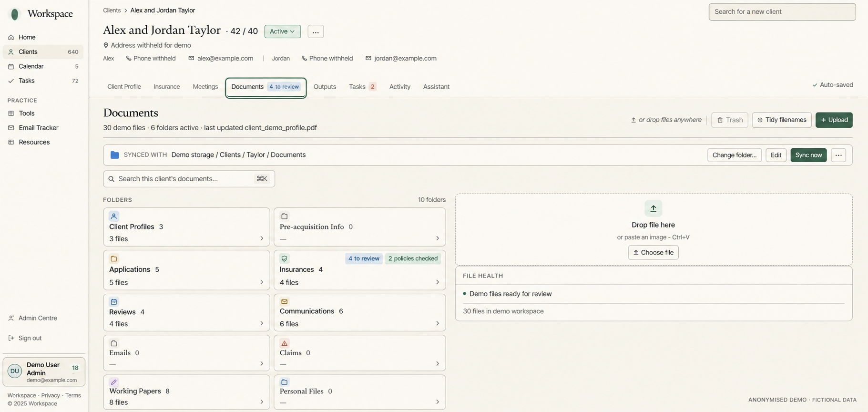
Task: Switch to the Meetings tab
Action: click(x=205, y=87)
